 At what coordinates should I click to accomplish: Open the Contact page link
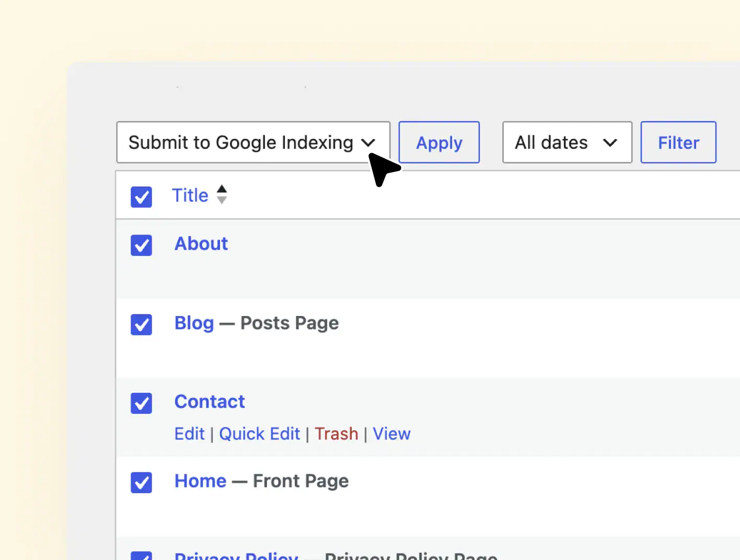(x=210, y=401)
